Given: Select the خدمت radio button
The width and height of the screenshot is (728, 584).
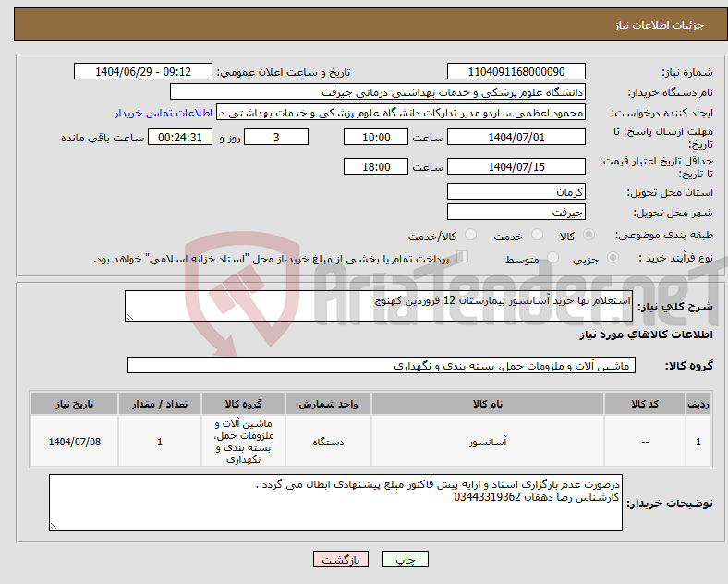Looking at the screenshot, I should pyautogui.click(x=537, y=235).
